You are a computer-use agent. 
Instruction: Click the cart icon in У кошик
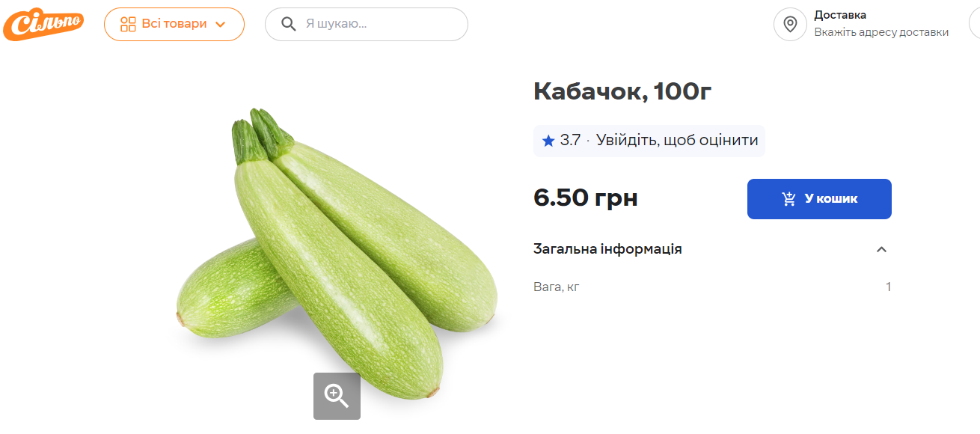(788, 199)
